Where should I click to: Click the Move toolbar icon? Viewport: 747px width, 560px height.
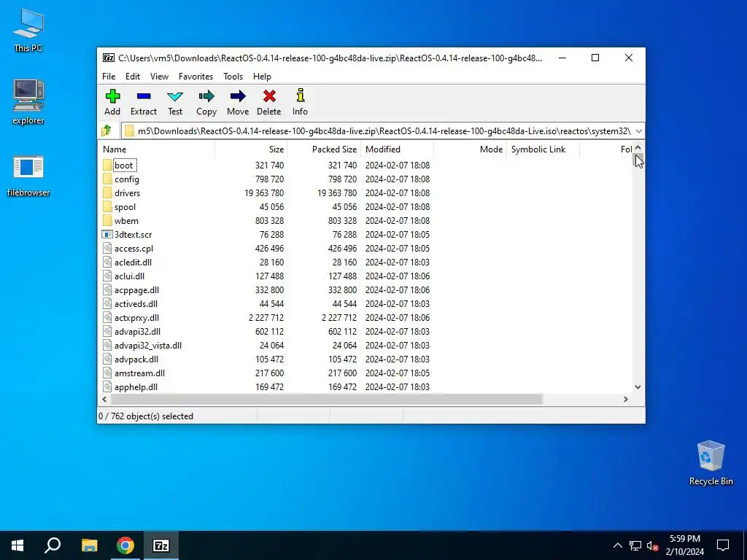tap(238, 96)
